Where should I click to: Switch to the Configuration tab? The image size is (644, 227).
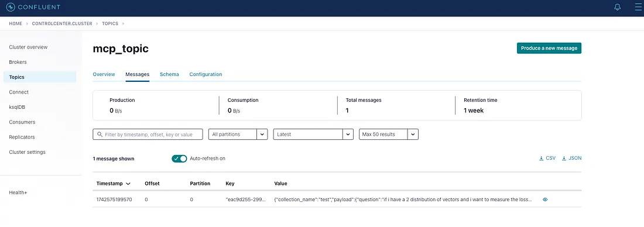(x=205, y=74)
